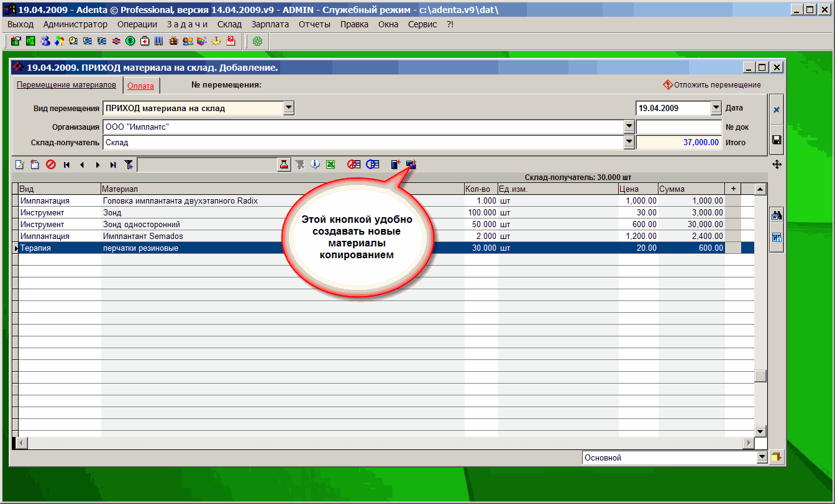
Task: Click the copy-material button in grid toolbar
Action: (411, 164)
